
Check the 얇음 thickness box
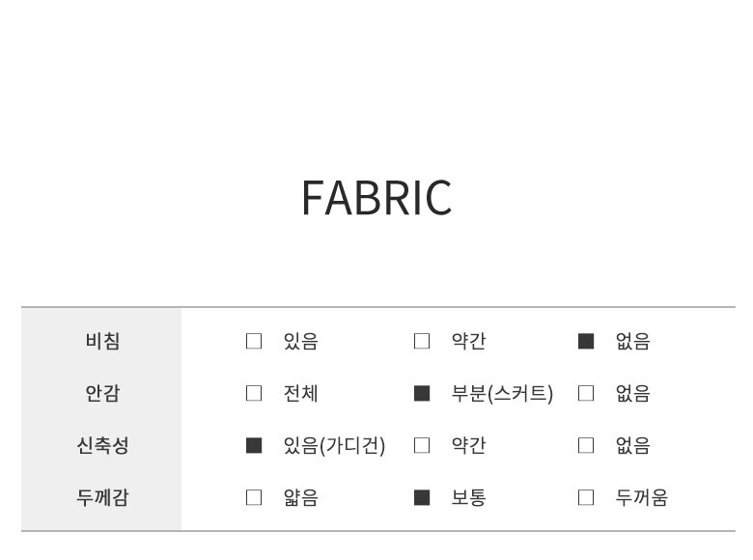tap(254, 498)
